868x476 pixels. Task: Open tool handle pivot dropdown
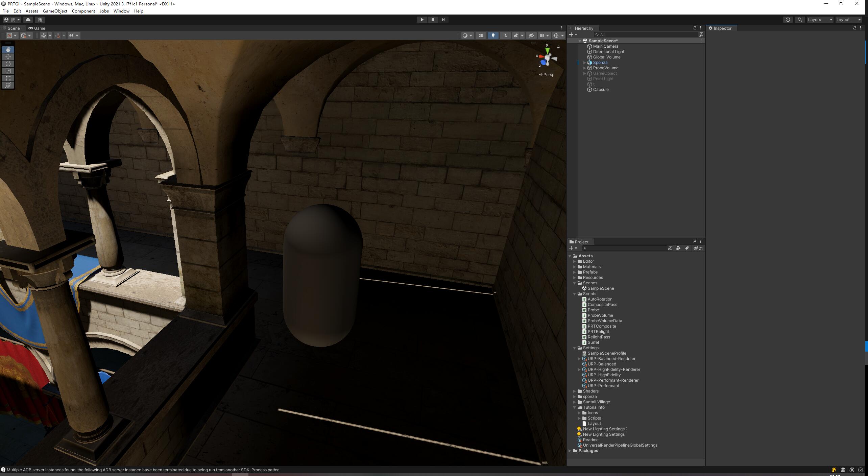coord(11,35)
